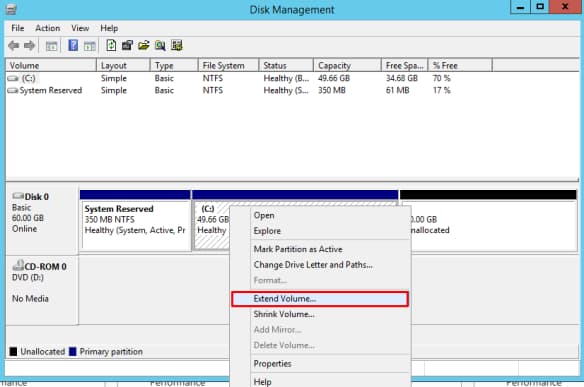Sort by the % Free column header
The width and height of the screenshot is (584, 387).
click(460, 66)
